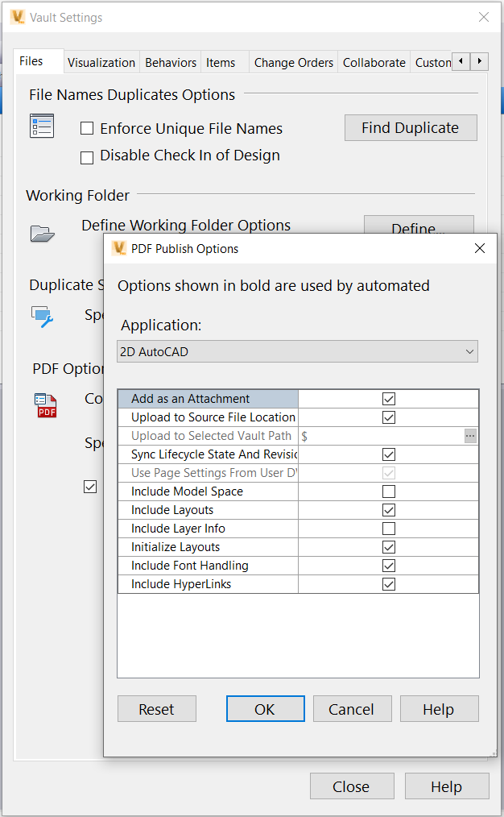Reset the PDF publish options
The width and height of the screenshot is (504, 817).
[156, 709]
